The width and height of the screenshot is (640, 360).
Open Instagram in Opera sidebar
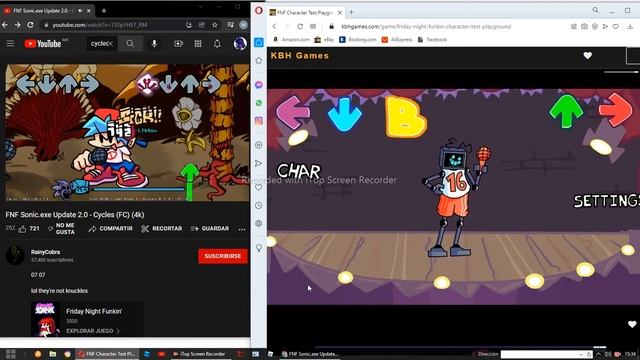258,121
